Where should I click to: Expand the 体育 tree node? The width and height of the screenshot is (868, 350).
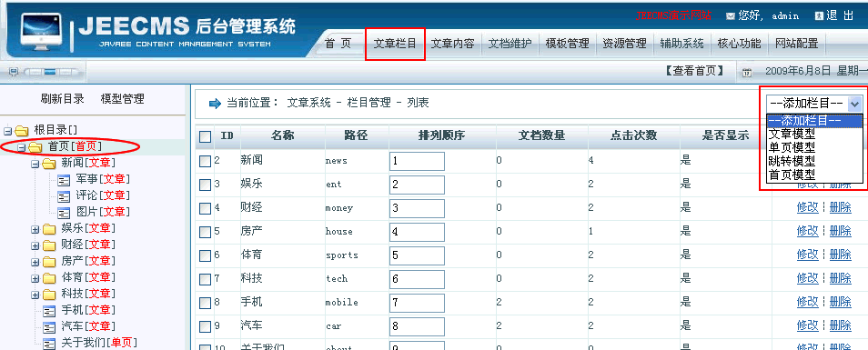click(x=35, y=279)
